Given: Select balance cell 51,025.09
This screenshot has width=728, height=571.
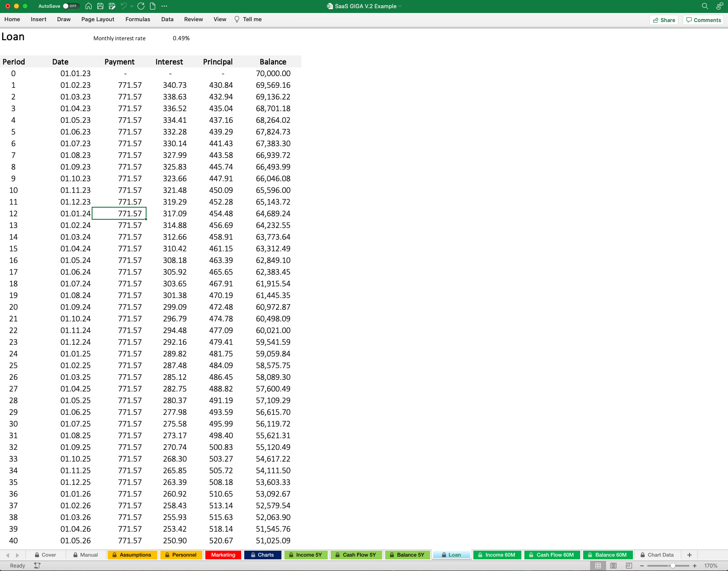Looking at the screenshot, I should (x=273, y=541).
